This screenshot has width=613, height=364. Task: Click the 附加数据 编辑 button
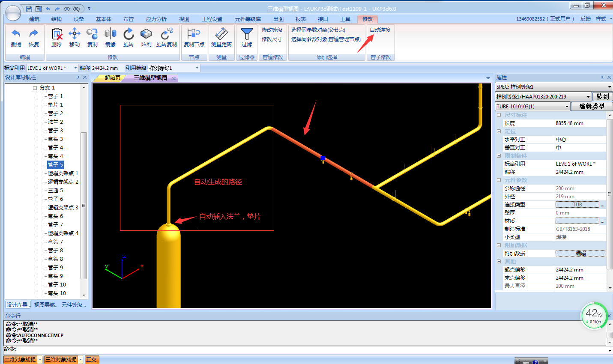click(580, 254)
